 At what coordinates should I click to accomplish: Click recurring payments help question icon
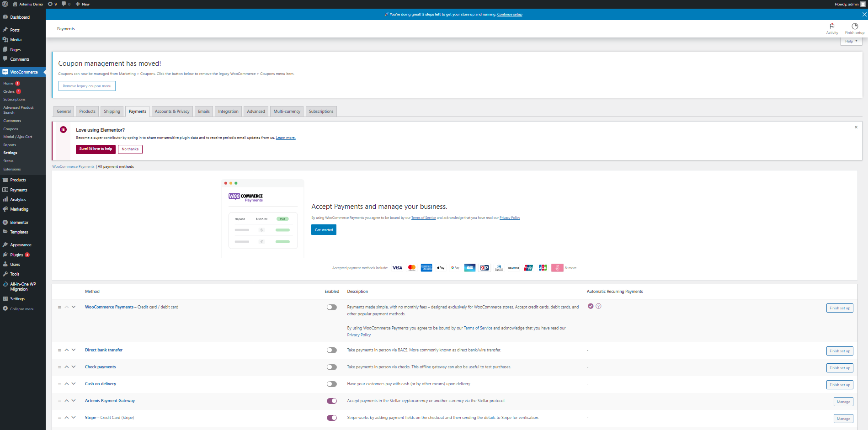(598, 306)
